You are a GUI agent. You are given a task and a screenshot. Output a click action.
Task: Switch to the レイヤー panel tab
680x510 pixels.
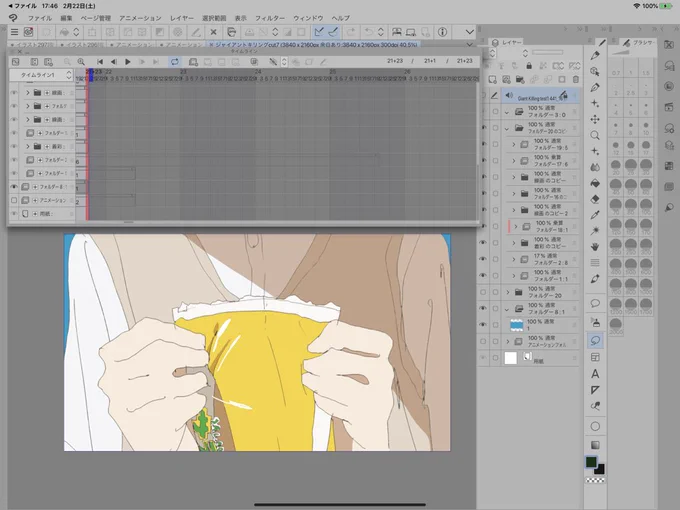[507, 42]
